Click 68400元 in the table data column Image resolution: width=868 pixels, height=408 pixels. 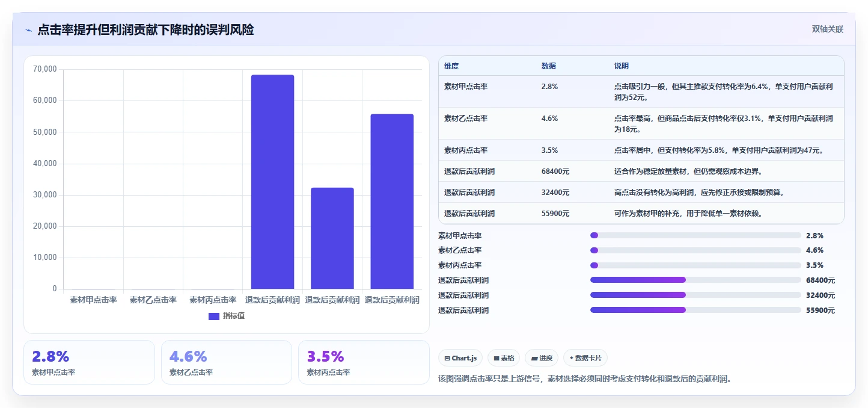[555, 172]
